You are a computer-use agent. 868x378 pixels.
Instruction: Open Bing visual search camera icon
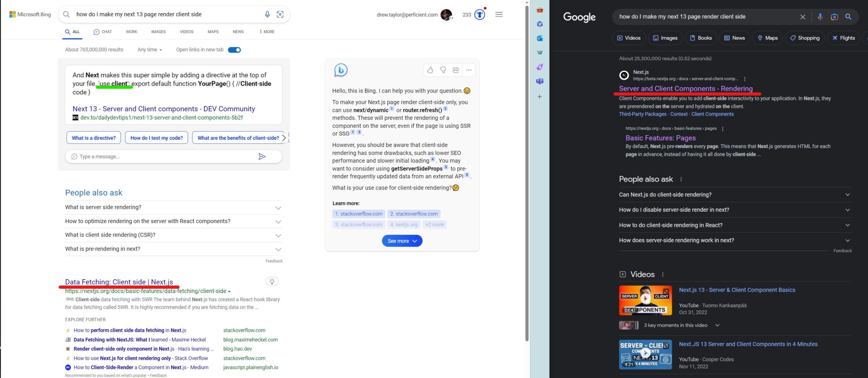click(280, 14)
